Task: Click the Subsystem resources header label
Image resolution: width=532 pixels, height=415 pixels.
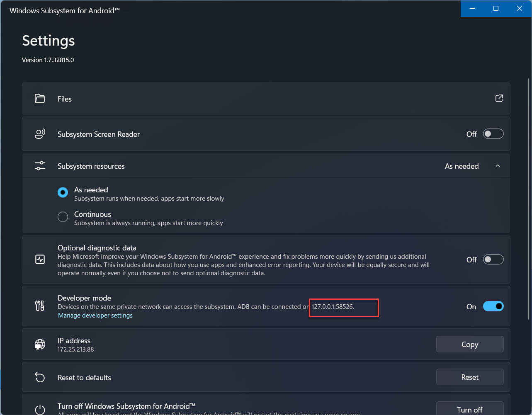Action: [x=91, y=166]
